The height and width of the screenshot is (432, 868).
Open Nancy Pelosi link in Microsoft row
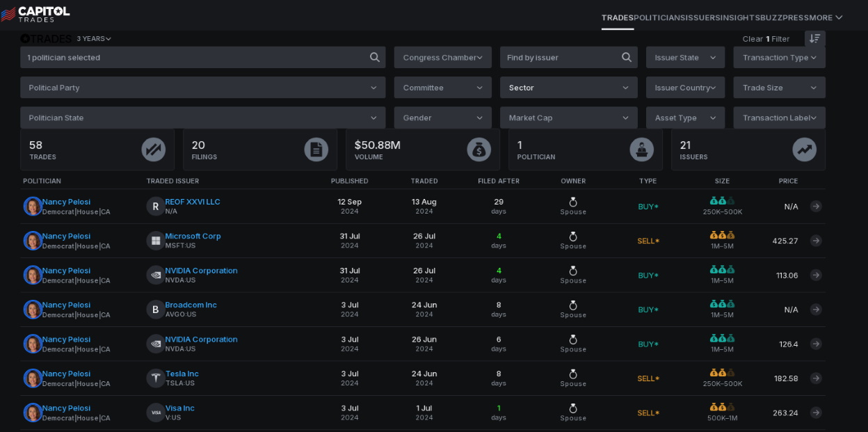pyautogui.click(x=66, y=236)
